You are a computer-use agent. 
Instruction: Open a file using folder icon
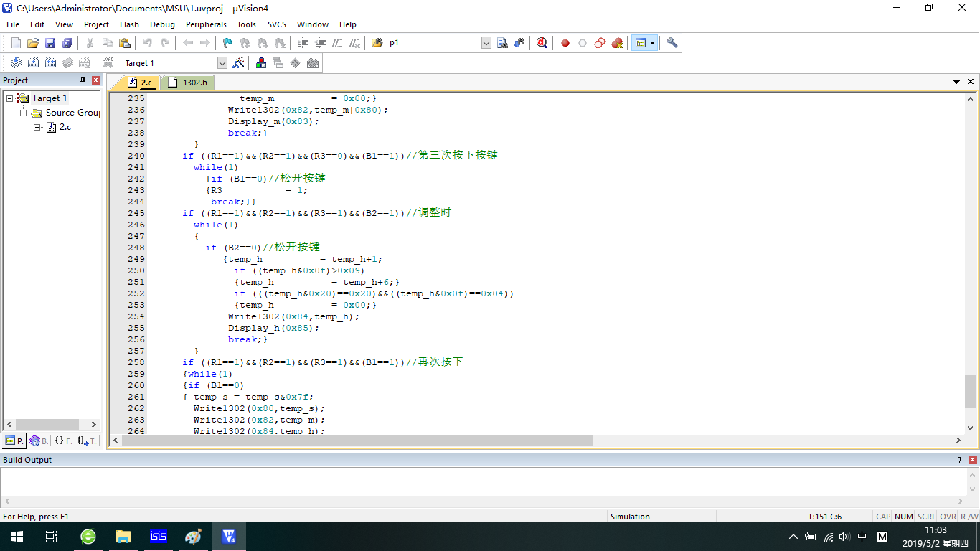tap(33, 43)
